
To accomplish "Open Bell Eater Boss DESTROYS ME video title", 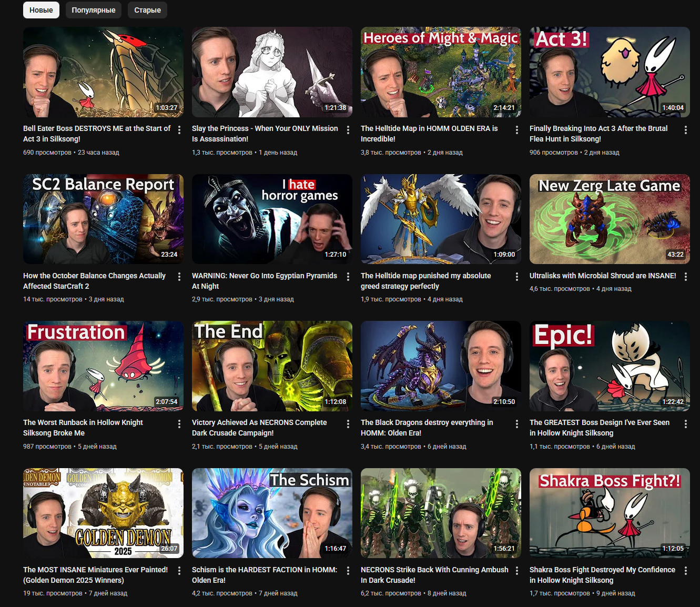I will point(97,134).
